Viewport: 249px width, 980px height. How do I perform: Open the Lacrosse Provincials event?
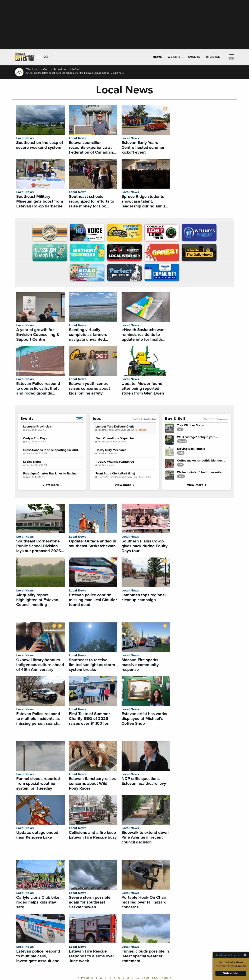pyautogui.click(x=37, y=426)
